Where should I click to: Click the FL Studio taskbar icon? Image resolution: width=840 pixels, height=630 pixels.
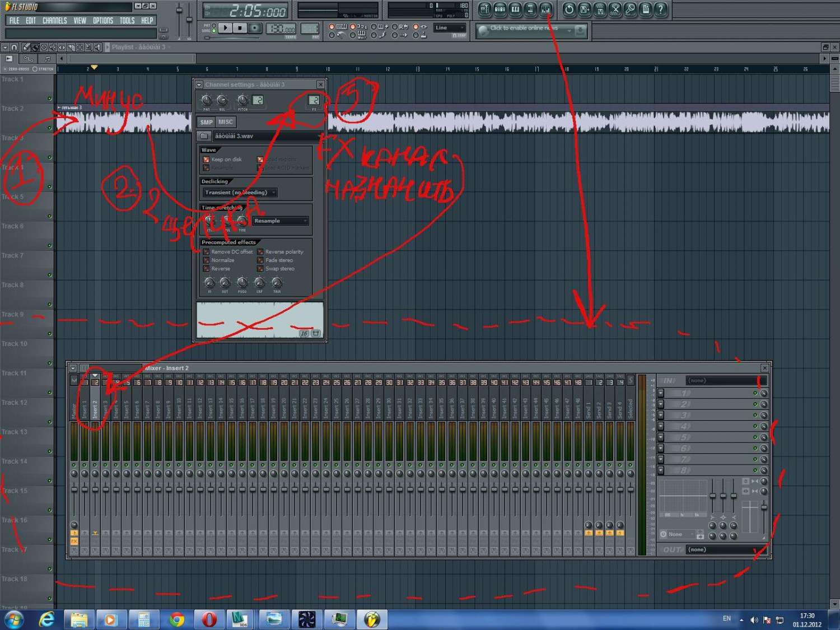[372, 619]
